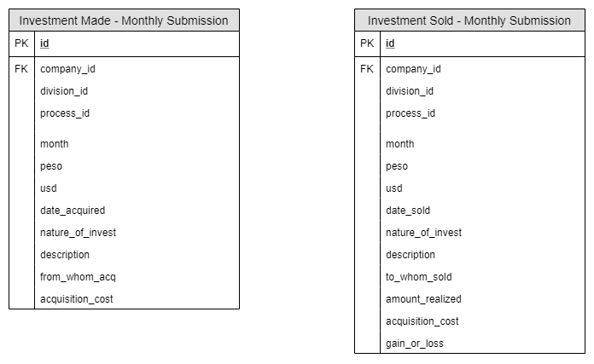The height and width of the screenshot is (364, 594).
Task: Select the underlined id field in Investment Sold
Action: point(390,43)
